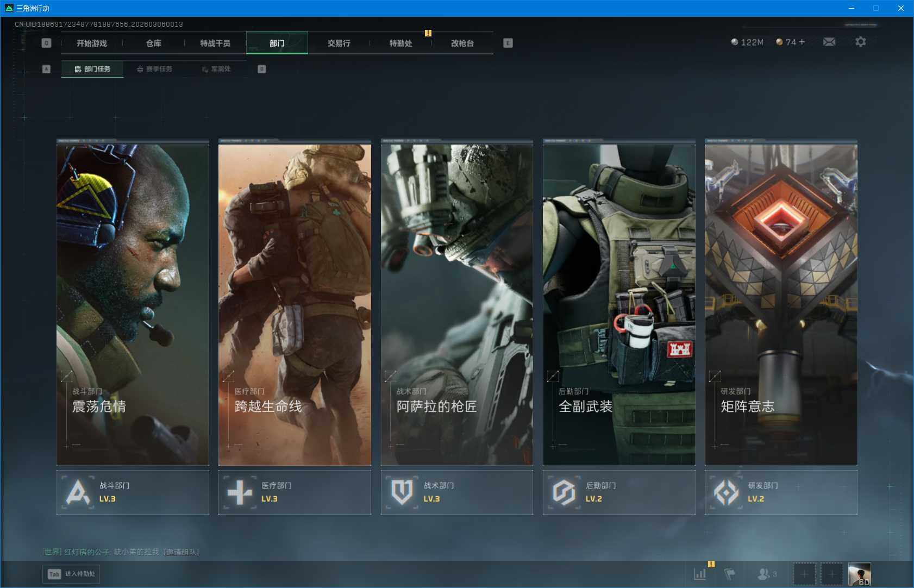Screen dimensions: 914x588
Task: Open the settings gear icon
Action: [x=860, y=42]
